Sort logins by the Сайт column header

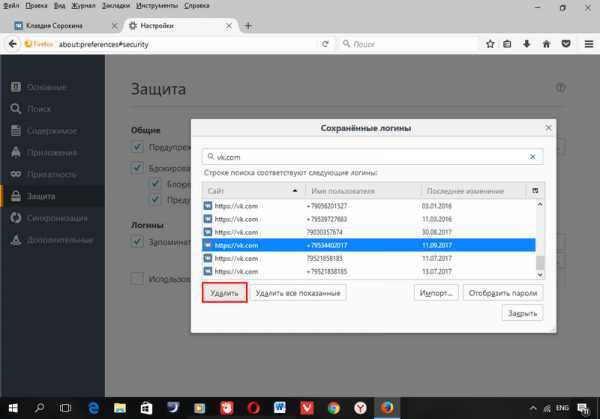tap(253, 191)
